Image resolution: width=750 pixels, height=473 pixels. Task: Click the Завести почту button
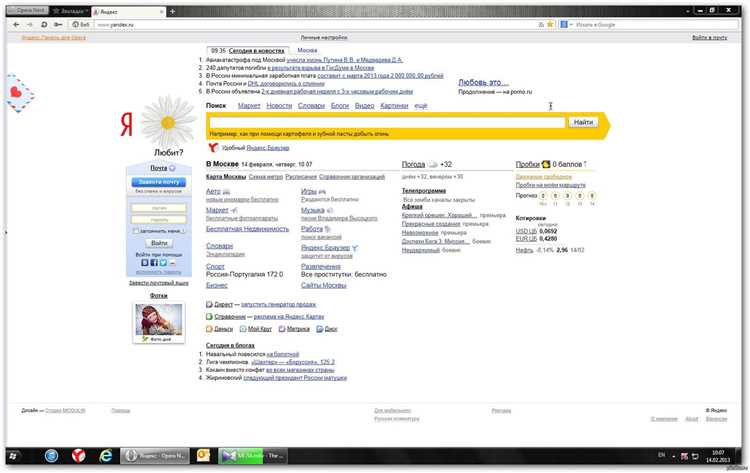tap(159, 182)
